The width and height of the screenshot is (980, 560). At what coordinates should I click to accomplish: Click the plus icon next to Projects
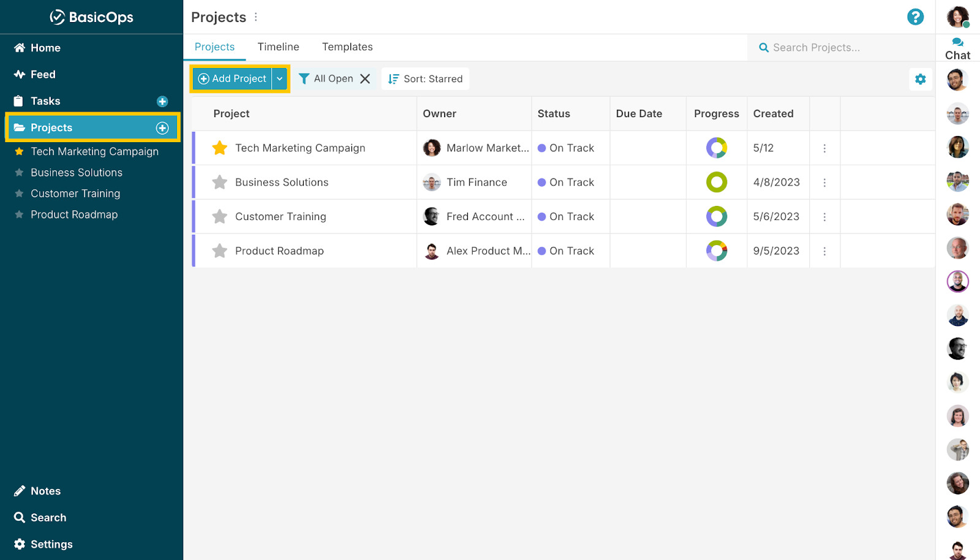pos(162,128)
